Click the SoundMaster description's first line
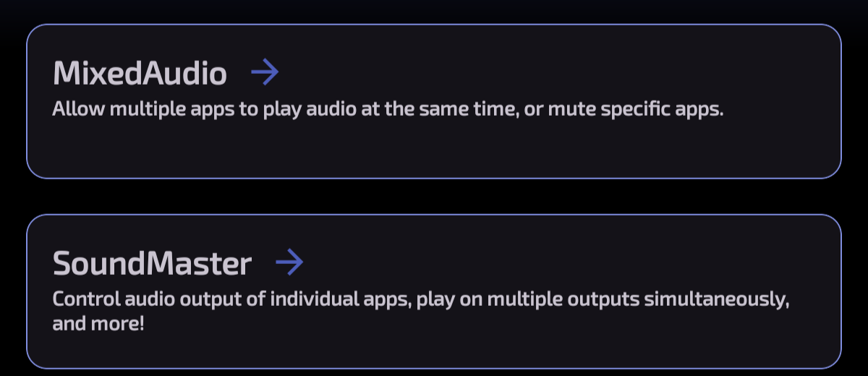Image resolution: width=868 pixels, height=376 pixels. pos(420,301)
